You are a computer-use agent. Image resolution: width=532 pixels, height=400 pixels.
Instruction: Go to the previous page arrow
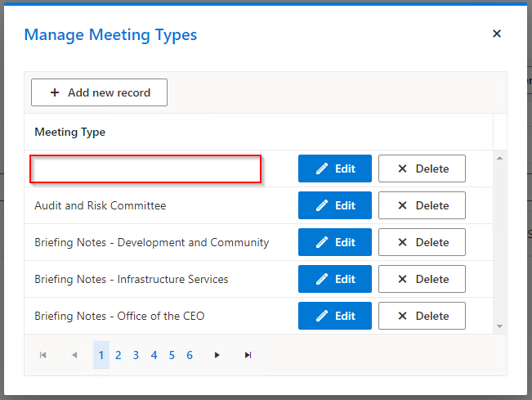point(74,355)
